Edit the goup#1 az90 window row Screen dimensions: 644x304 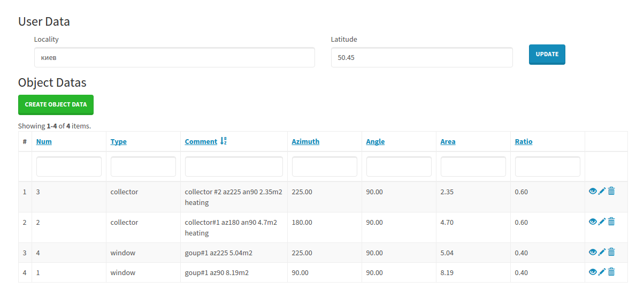(602, 272)
